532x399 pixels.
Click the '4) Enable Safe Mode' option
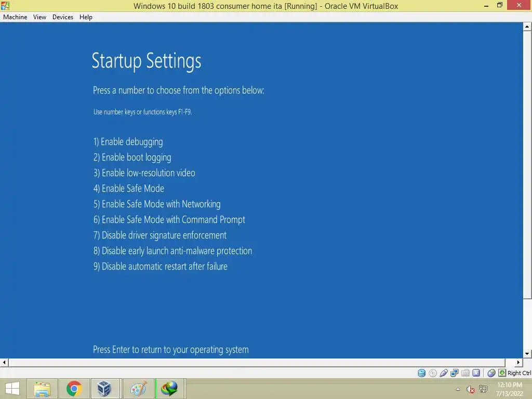(129, 188)
